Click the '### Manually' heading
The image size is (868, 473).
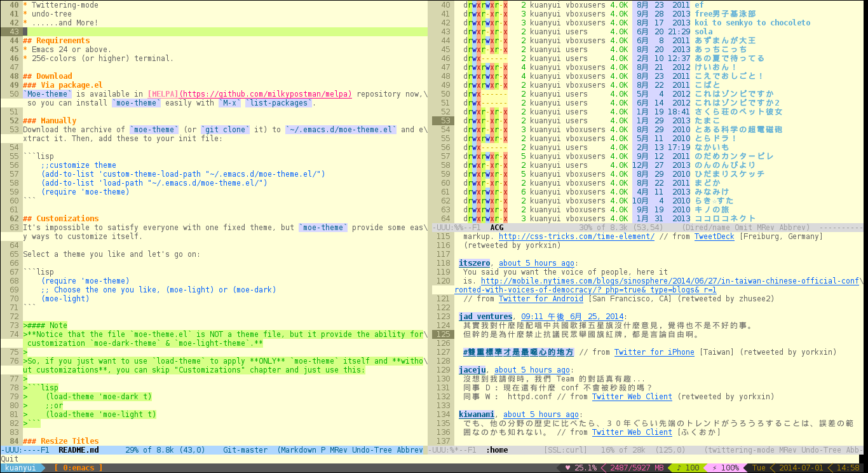50,121
